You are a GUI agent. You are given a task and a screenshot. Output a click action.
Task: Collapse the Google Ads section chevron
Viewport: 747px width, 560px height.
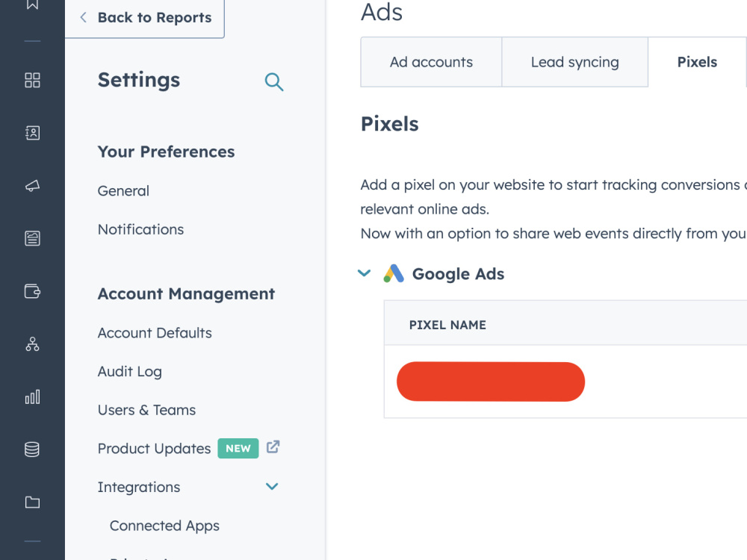point(364,273)
